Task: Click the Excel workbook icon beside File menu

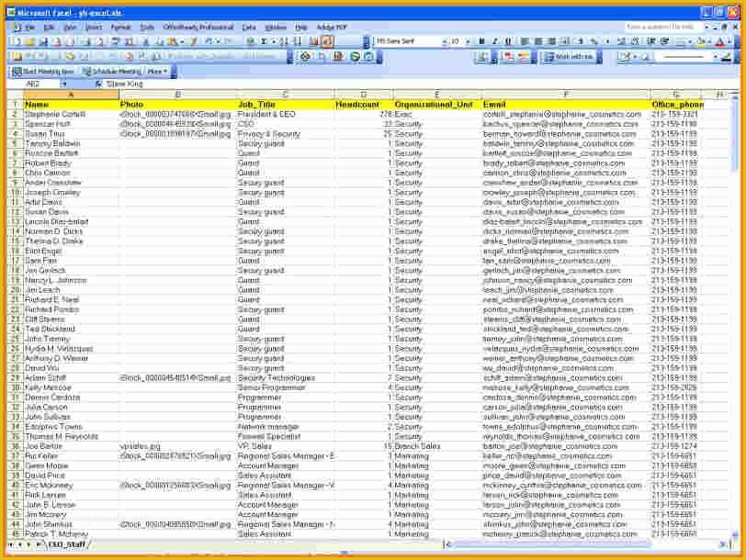Action: 17,28
